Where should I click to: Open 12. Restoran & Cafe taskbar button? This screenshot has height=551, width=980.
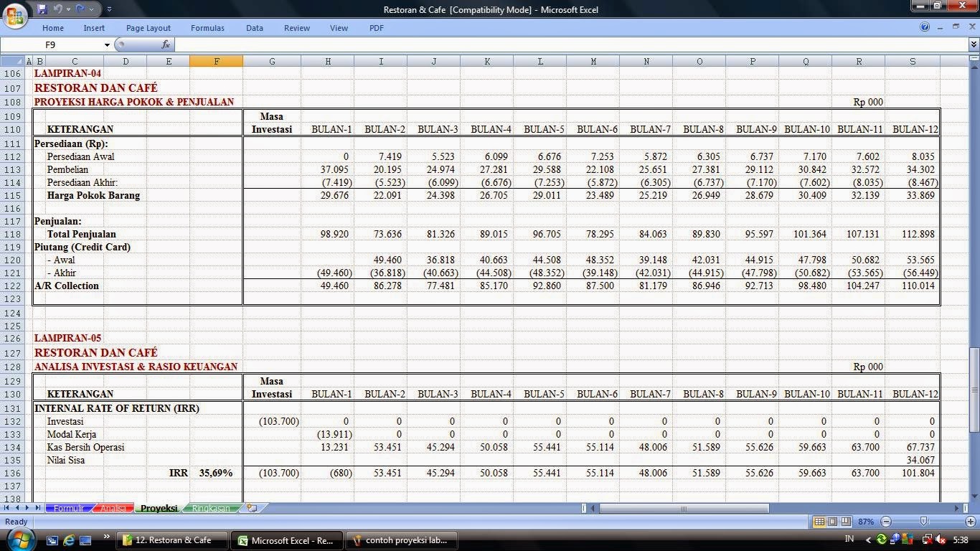pos(173,540)
